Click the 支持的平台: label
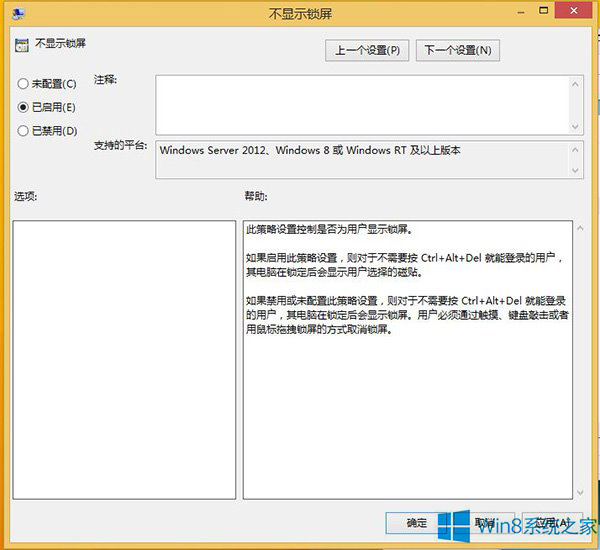The width and height of the screenshot is (600, 550). [121, 145]
